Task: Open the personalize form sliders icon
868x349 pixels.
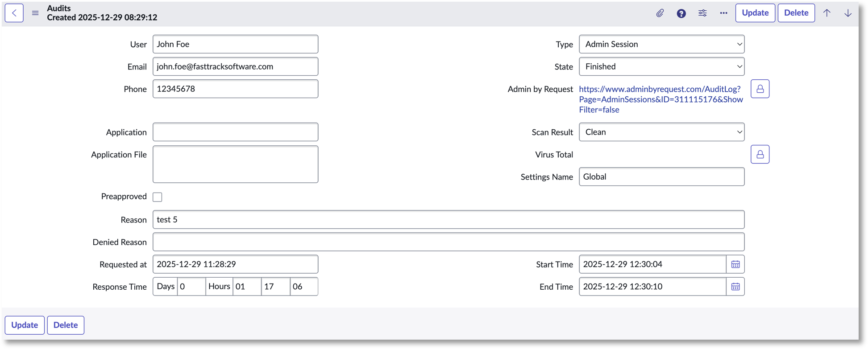Action: [x=702, y=13]
